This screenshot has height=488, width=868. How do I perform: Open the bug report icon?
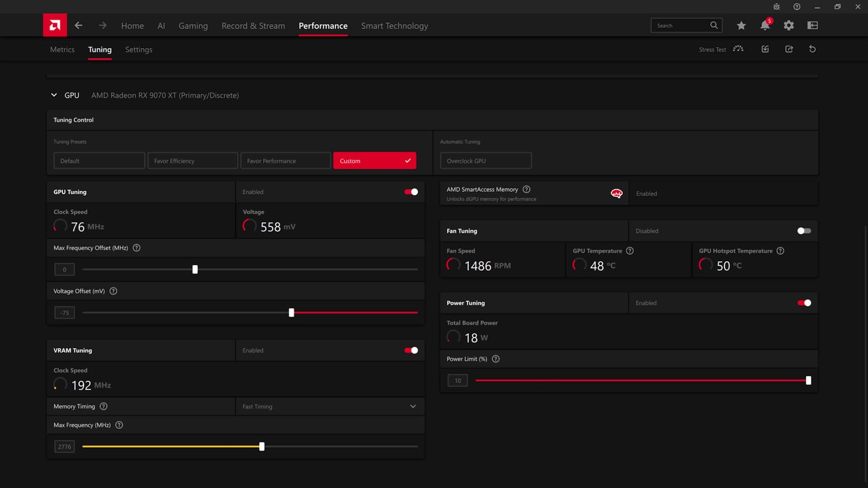776,7
